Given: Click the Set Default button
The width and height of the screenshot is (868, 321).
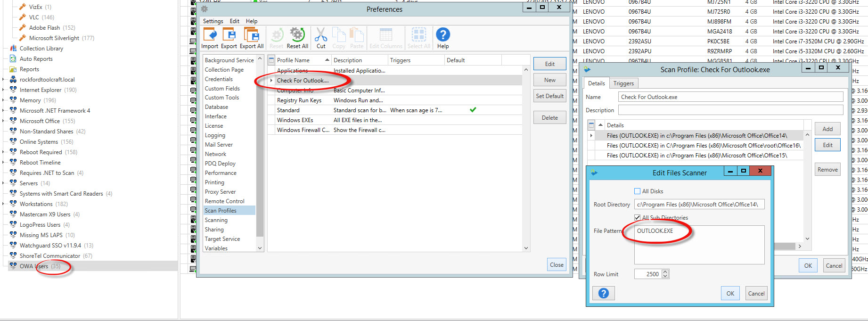Looking at the screenshot, I should 549,96.
